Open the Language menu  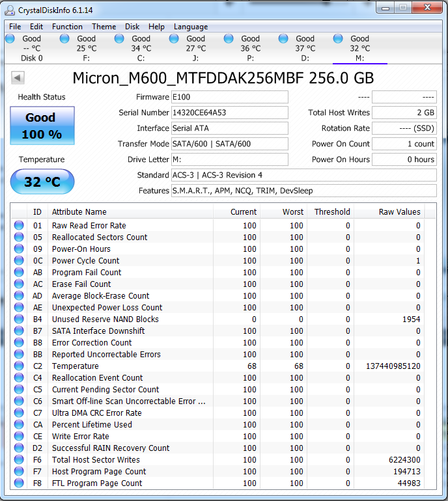coord(191,27)
